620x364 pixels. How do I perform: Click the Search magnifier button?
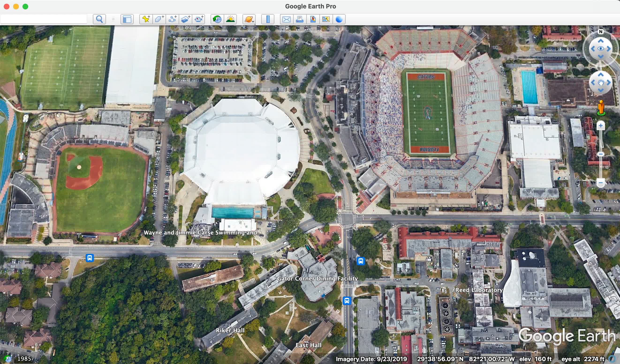click(x=99, y=19)
